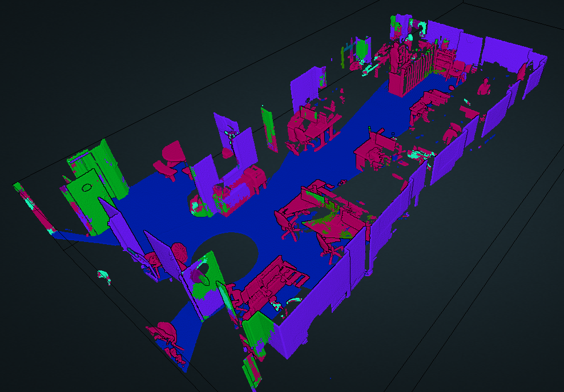Image resolution: width=564 pixels, height=392 pixels.
Task: Click the person figure seated at the right
Action: 485,87
